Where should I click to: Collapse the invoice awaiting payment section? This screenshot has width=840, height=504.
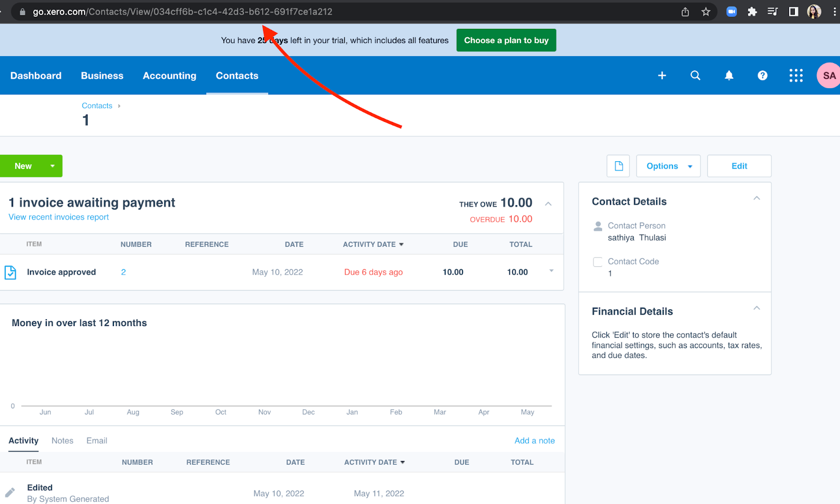click(x=548, y=204)
